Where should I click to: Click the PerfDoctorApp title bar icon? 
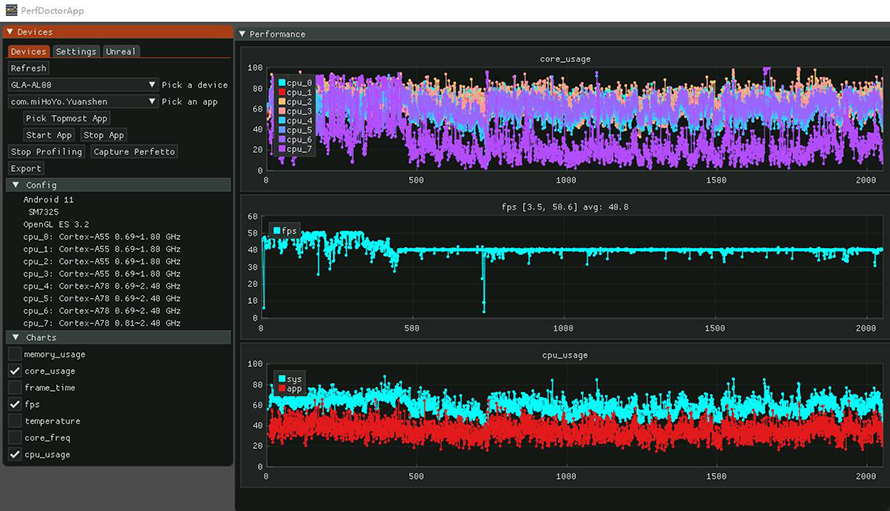click(x=11, y=10)
